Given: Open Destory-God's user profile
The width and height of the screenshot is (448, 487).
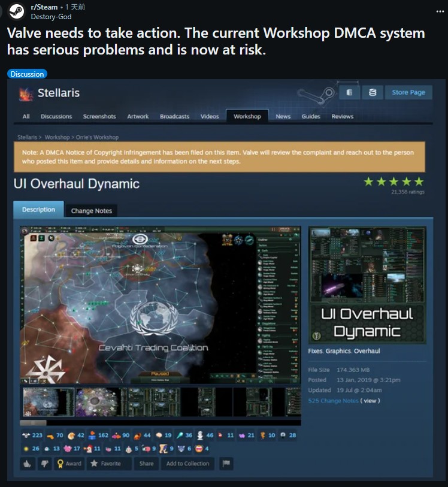Looking at the screenshot, I should tap(51, 17).
